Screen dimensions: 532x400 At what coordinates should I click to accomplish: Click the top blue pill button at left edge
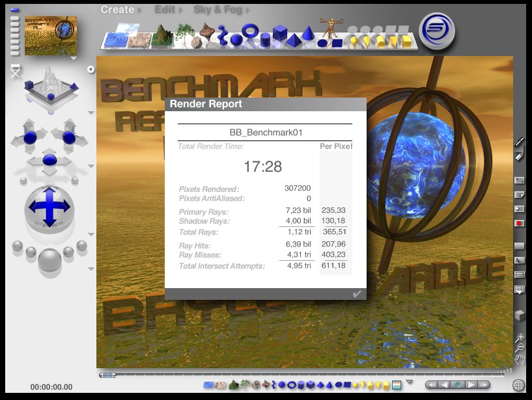pos(15,10)
